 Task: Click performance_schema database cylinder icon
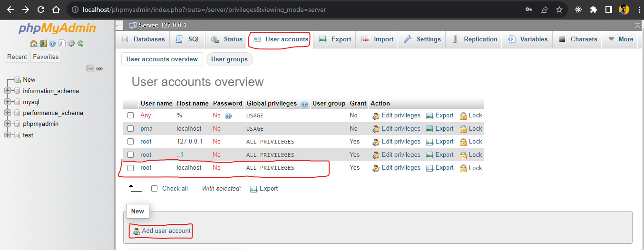[x=17, y=113]
